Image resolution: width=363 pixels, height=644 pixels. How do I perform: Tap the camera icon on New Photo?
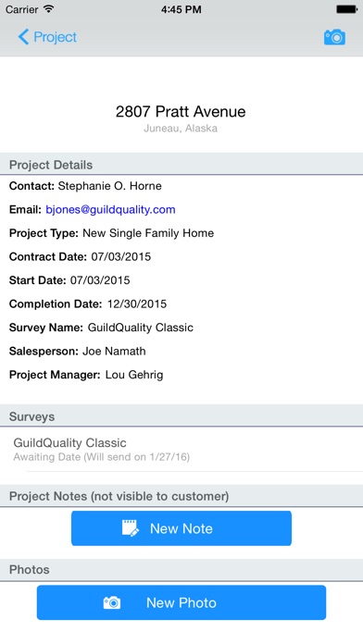click(x=112, y=602)
